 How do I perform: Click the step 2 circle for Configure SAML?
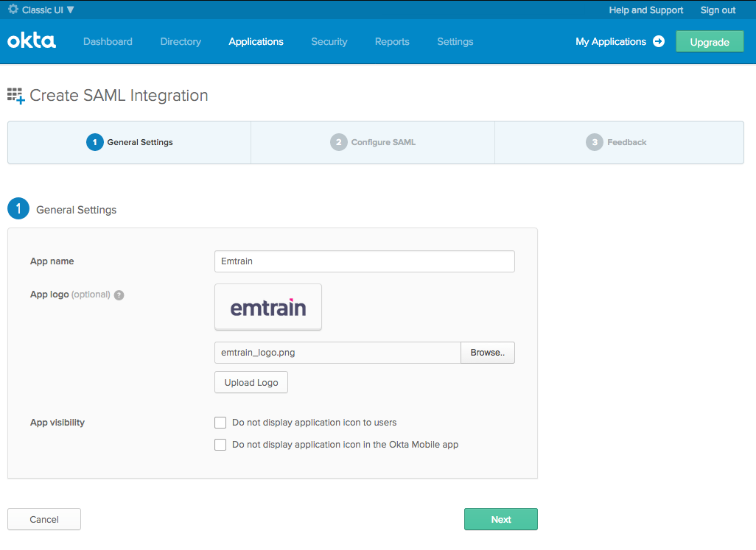(338, 142)
